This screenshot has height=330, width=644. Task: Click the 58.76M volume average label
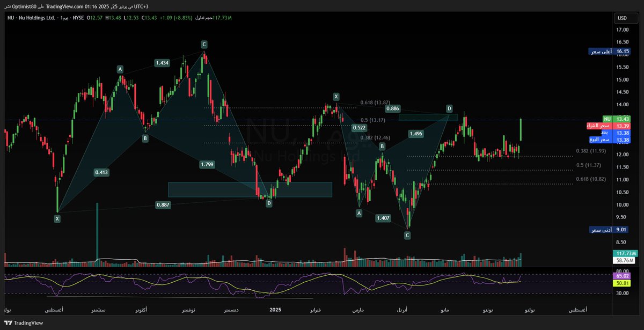pos(624,260)
